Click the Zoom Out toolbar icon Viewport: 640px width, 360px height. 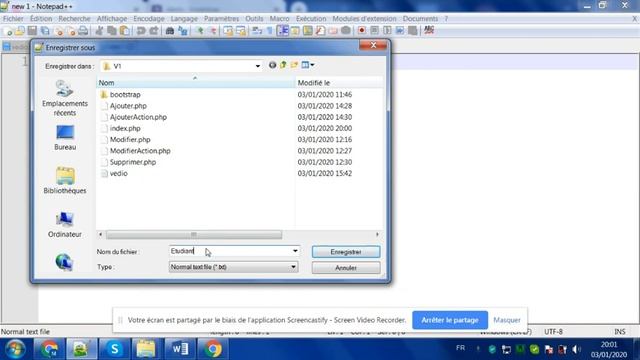coord(212,31)
